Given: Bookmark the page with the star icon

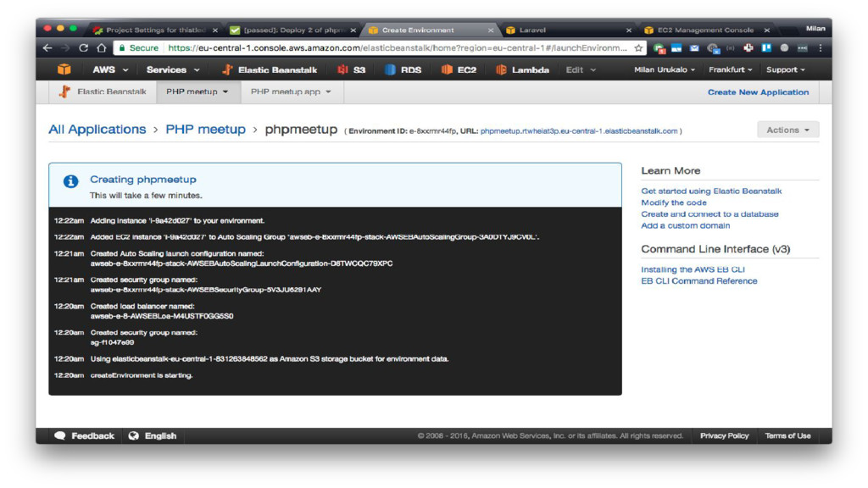Looking at the screenshot, I should [x=638, y=48].
